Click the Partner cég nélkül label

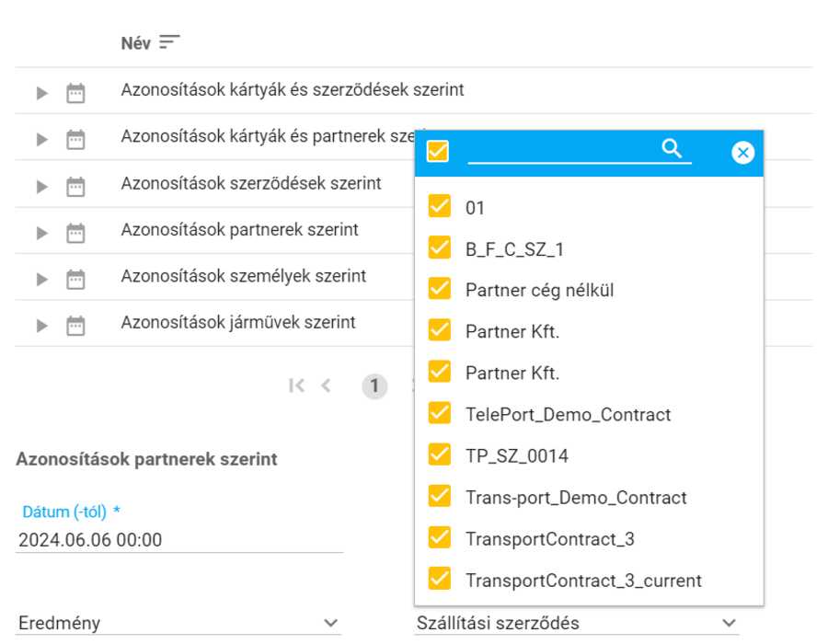coord(540,291)
